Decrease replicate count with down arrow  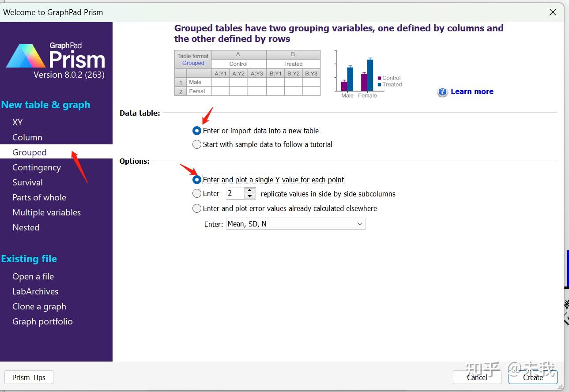[250, 196]
